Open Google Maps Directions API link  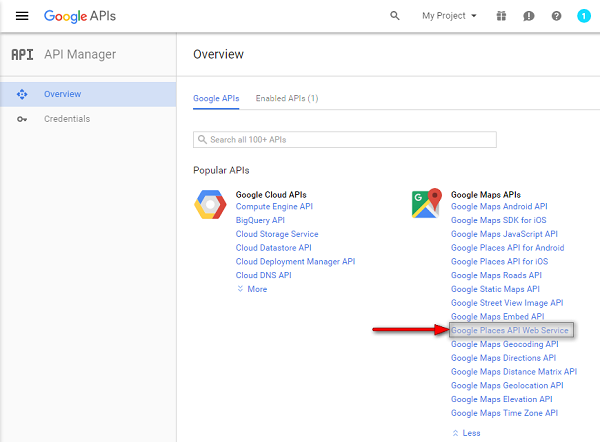click(x=503, y=358)
